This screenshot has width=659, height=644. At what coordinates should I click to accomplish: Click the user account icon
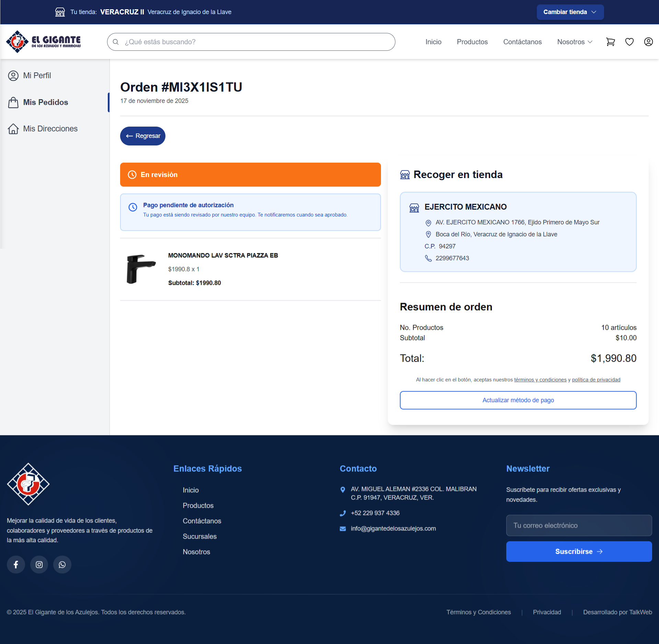(x=648, y=42)
